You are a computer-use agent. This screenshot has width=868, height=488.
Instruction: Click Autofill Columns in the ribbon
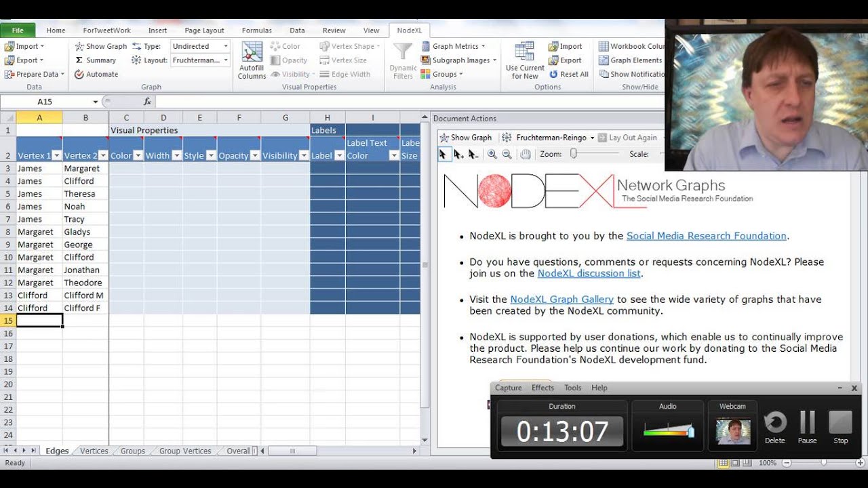(252, 61)
